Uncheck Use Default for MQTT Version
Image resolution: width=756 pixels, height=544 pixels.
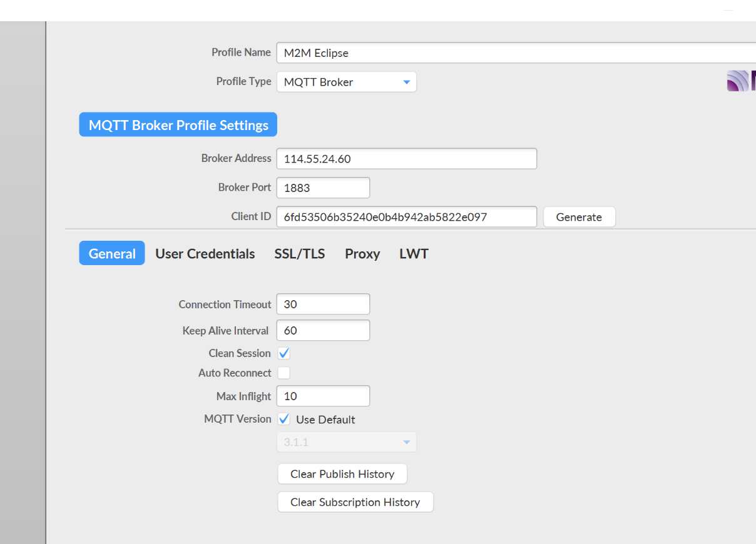283,418
